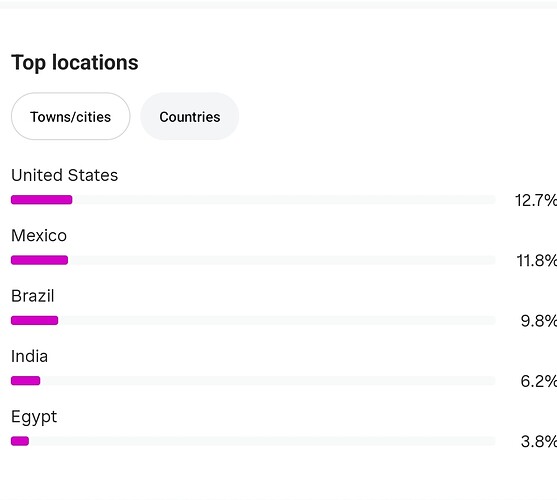Select the Countries tab
This screenshot has width=557, height=500.
(190, 116)
